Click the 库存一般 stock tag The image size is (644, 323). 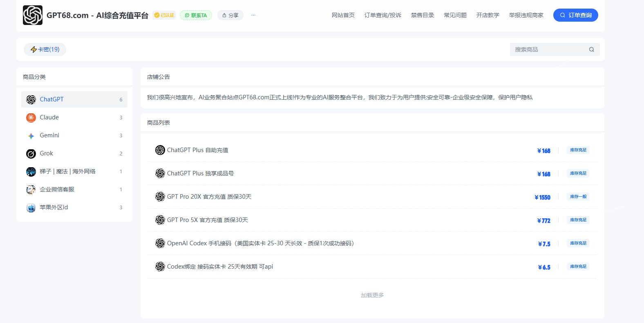click(x=578, y=197)
